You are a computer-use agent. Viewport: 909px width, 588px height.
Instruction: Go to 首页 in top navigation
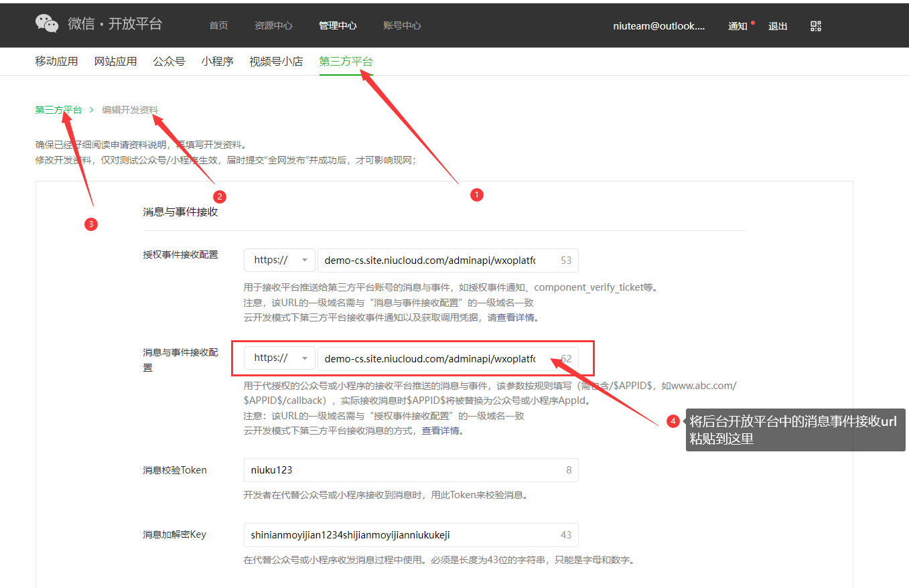click(218, 25)
